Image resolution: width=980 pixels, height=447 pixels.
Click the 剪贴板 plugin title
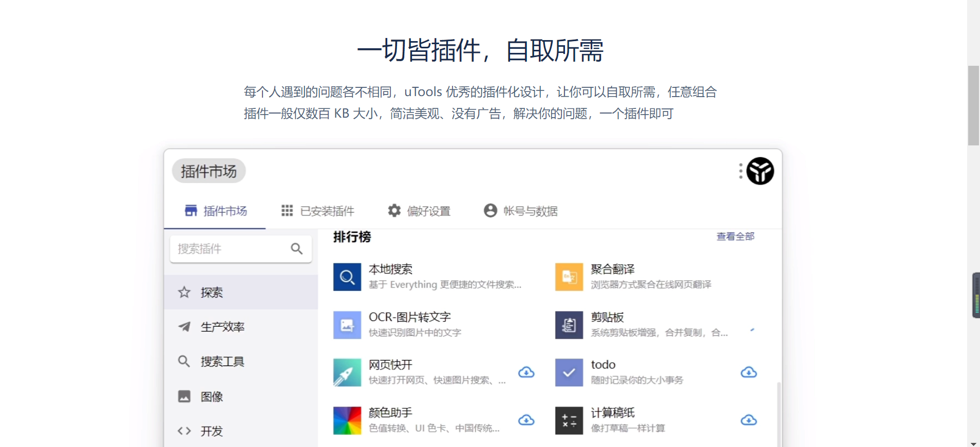(607, 317)
